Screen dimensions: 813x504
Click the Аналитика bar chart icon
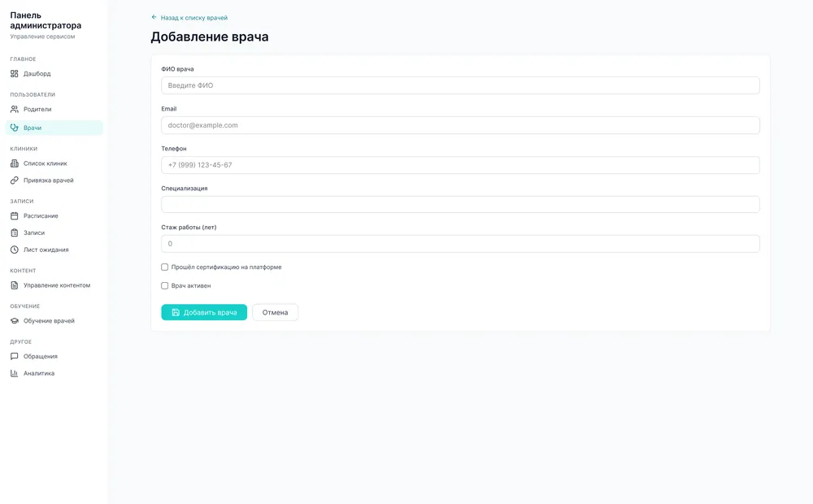tap(14, 373)
